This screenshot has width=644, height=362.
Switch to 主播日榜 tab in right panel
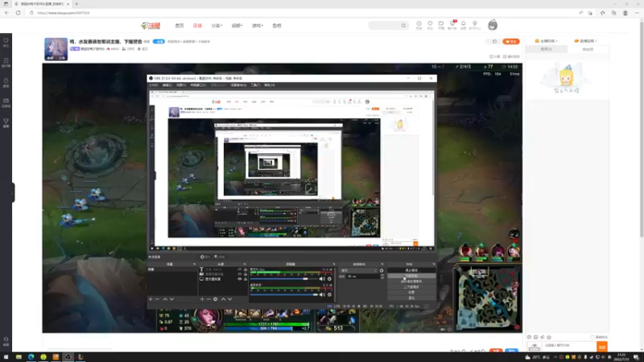tap(547, 41)
